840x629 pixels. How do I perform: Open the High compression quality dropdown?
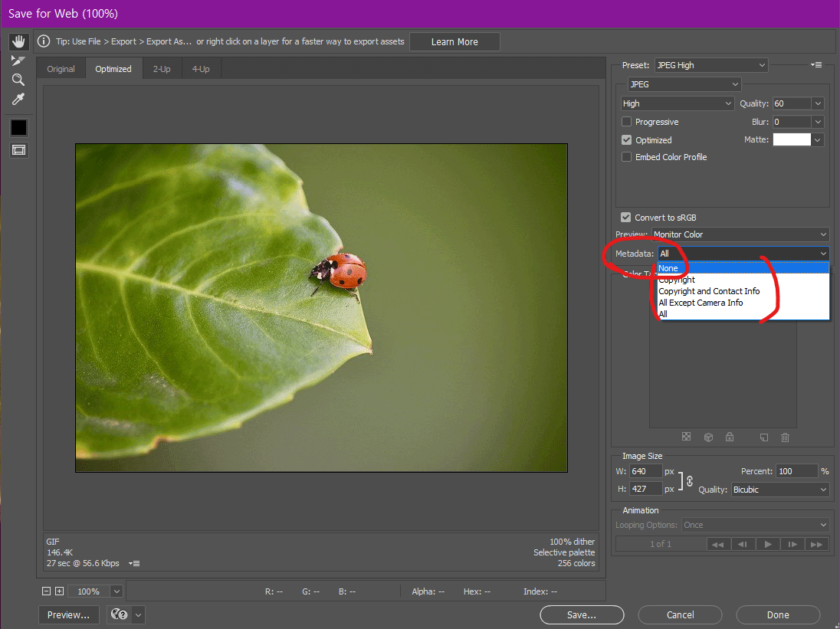tap(677, 103)
